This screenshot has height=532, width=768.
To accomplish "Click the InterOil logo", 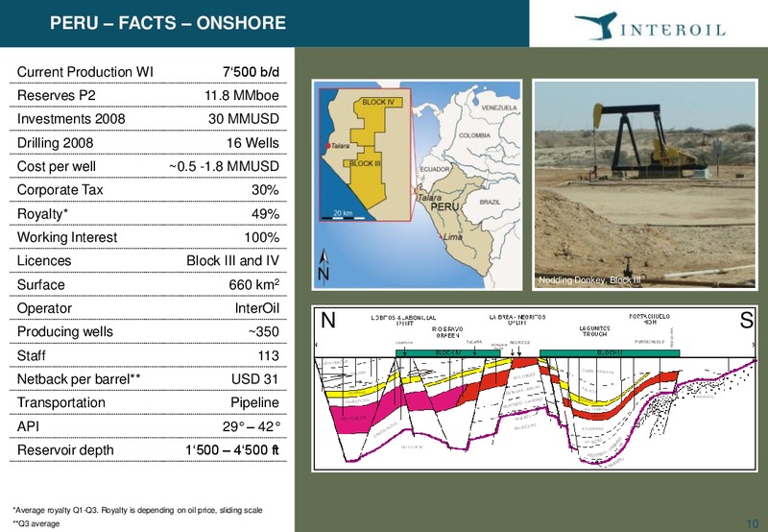I will click(650, 26).
